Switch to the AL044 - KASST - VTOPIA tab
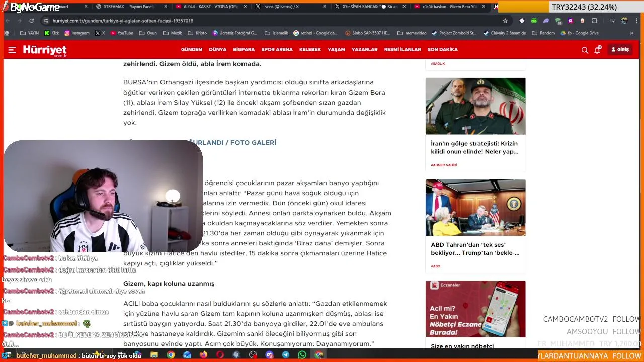Image resolution: width=644 pixels, height=362 pixels. pyautogui.click(x=211, y=7)
